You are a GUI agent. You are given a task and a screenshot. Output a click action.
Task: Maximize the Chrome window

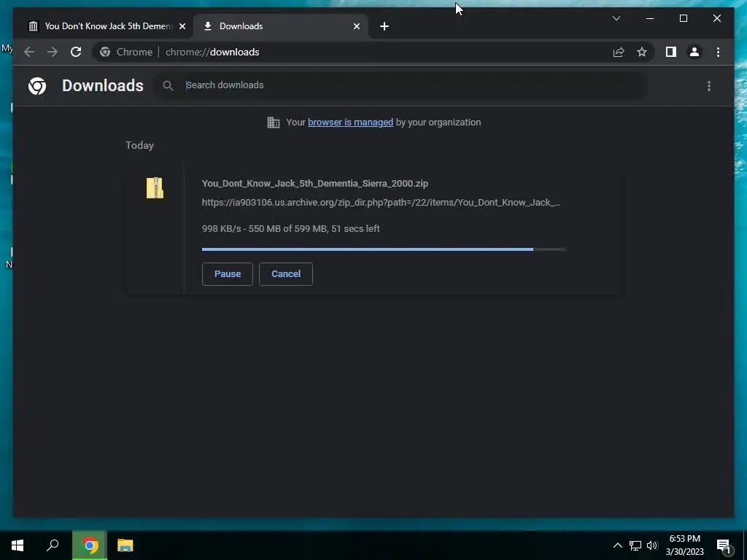[x=683, y=18]
